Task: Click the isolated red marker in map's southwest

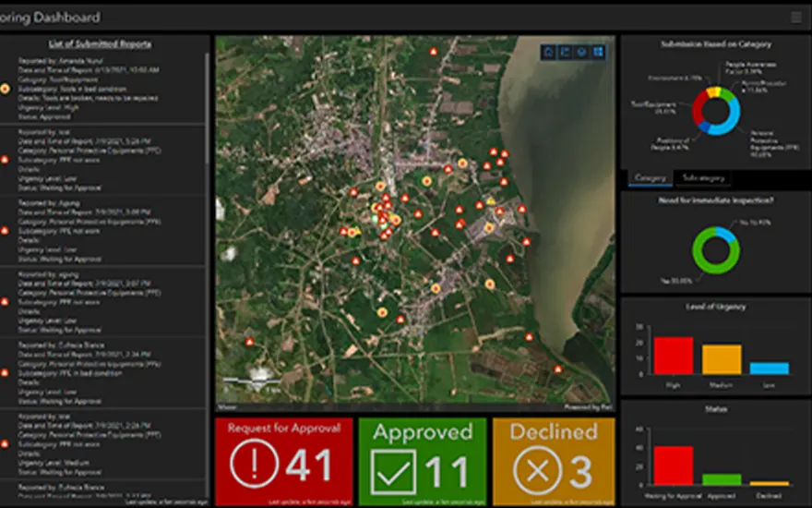Action: pyautogui.click(x=250, y=342)
